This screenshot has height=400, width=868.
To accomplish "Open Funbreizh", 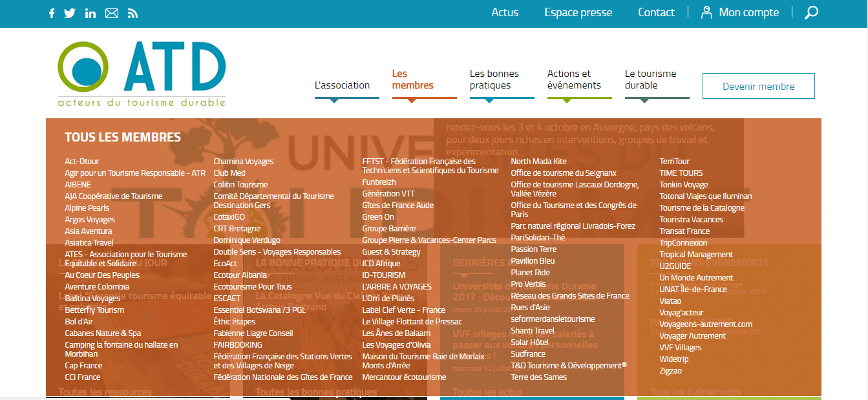I will (379, 182).
